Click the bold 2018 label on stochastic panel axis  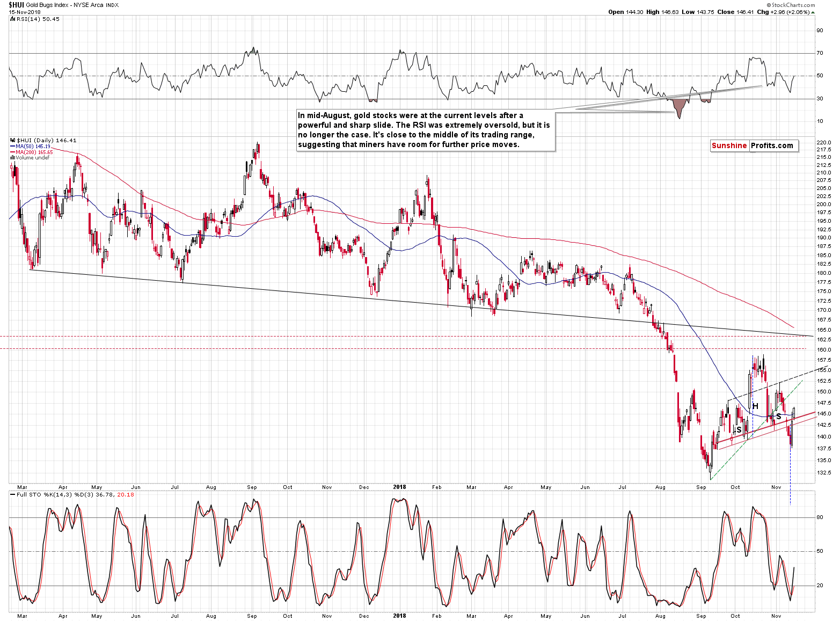(399, 616)
